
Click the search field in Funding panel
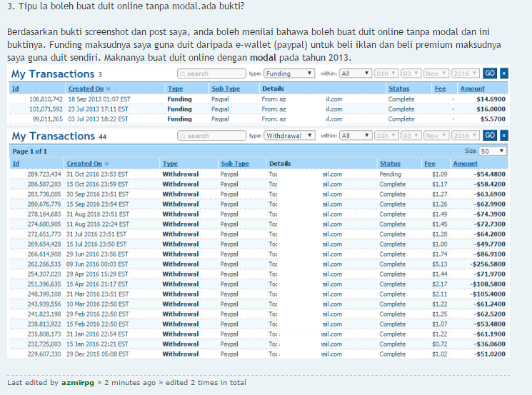coord(211,74)
